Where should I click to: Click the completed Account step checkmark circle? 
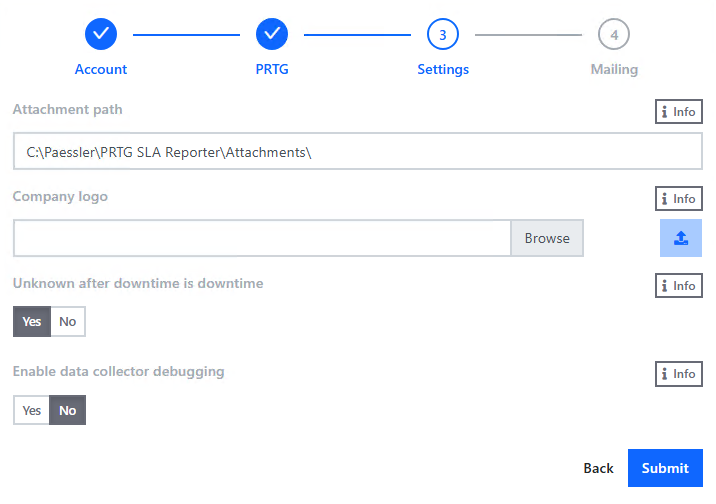click(x=101, y=34)
